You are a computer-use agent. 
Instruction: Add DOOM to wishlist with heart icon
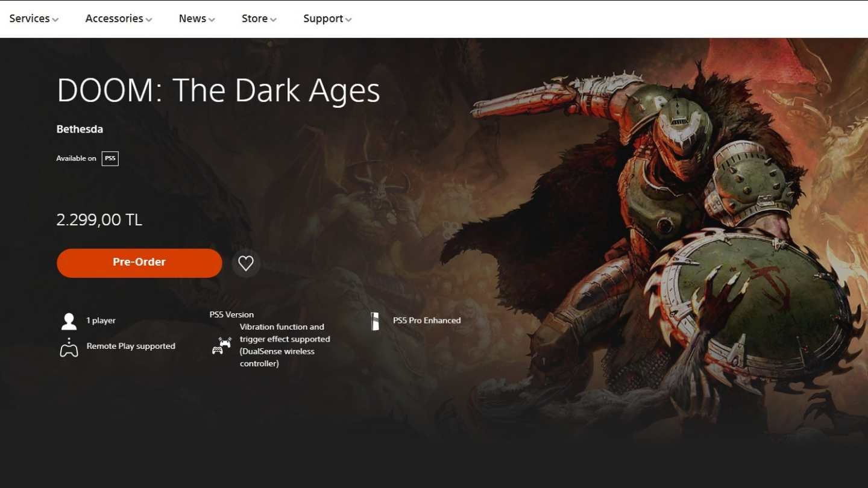point(246,263)
